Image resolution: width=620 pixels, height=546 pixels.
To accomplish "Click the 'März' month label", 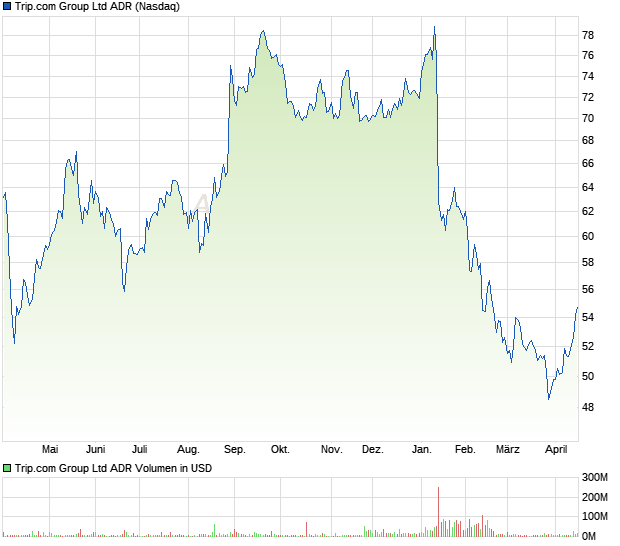I will [508, 450].
